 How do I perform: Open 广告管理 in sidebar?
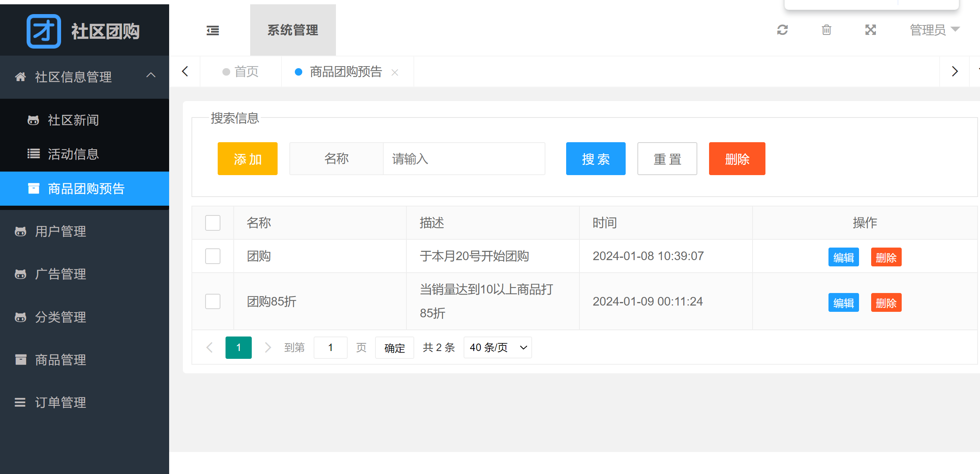coord(85,274)
